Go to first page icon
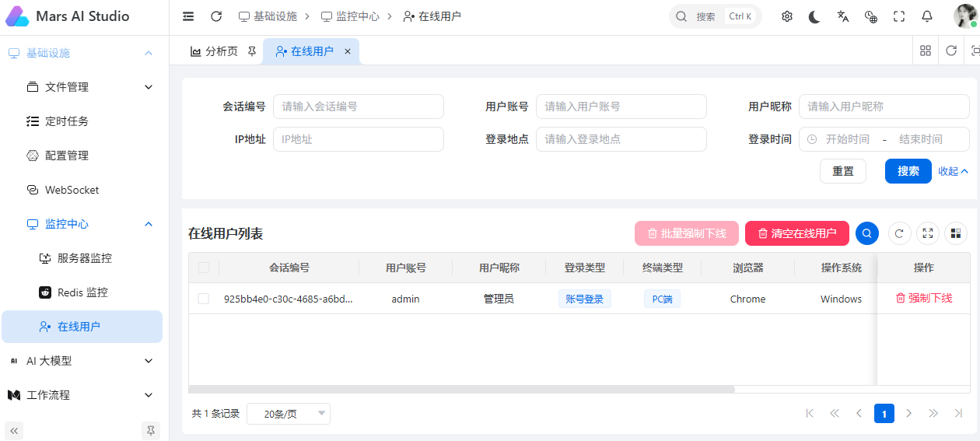 (810, 414)
